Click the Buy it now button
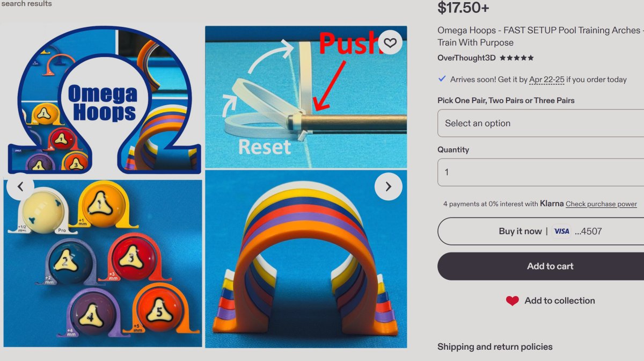Viewport: 644px width, 361px height. pos(541,231)
